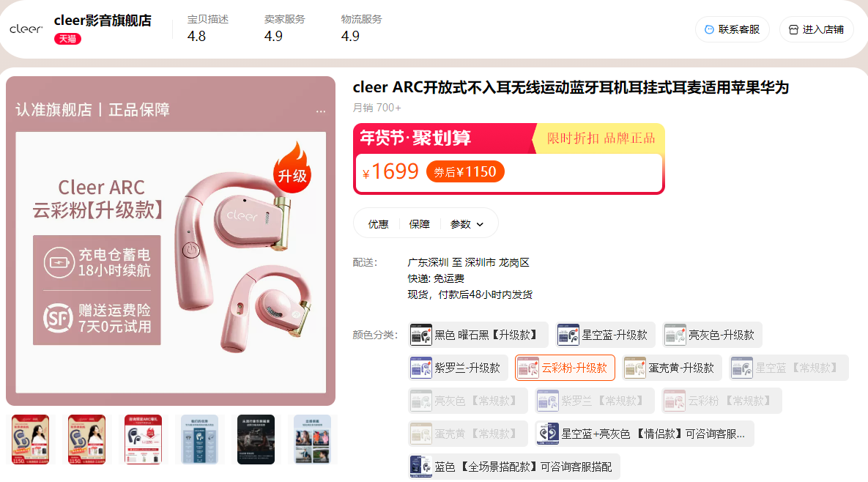Select 星空蓝-升级款 color option
Viewport: 868px width, 482px height.
(605, 335)
